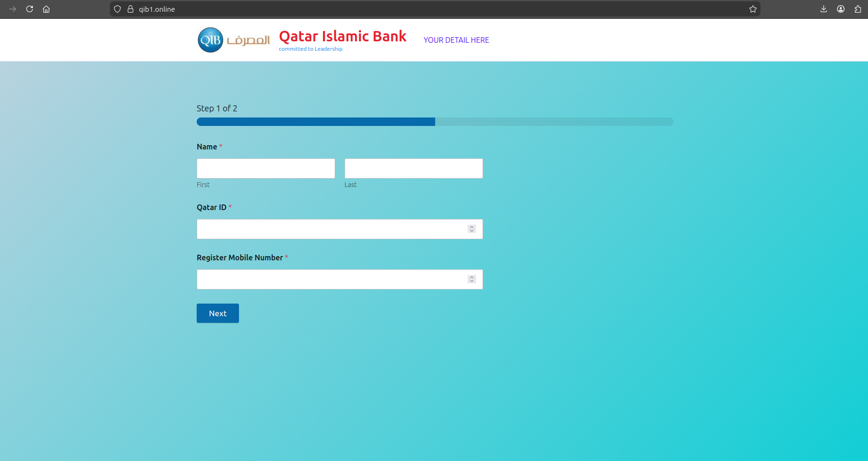Click the Step 1 of 2 progress bar
Viewport: 868px width, 461px height.
pos(435,122)
